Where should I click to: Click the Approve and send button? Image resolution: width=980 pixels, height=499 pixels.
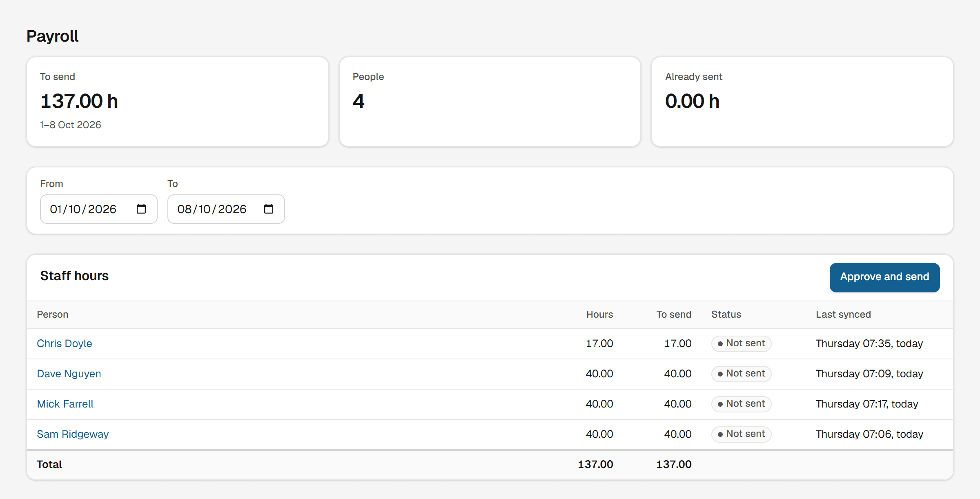(x=884, y=277)
